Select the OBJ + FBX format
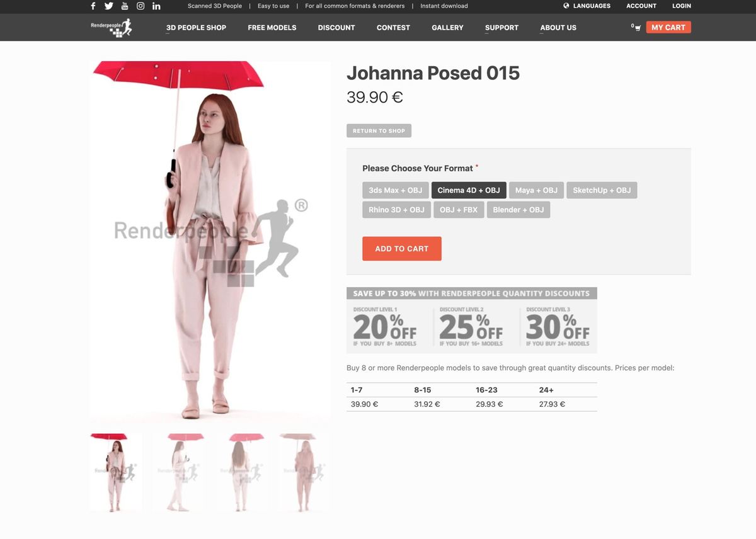The height and width of the screenshot is (539, 756). tap(459, 210)
